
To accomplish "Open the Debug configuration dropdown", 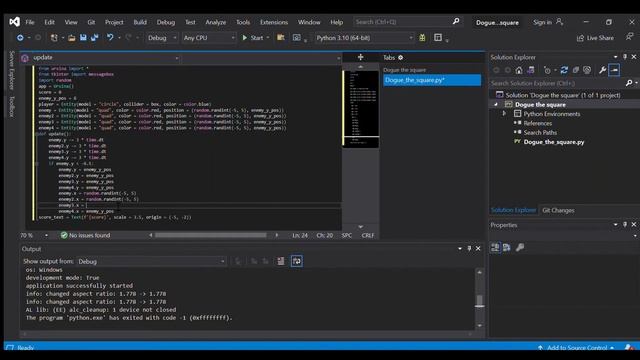I will [x=162, y=38].
